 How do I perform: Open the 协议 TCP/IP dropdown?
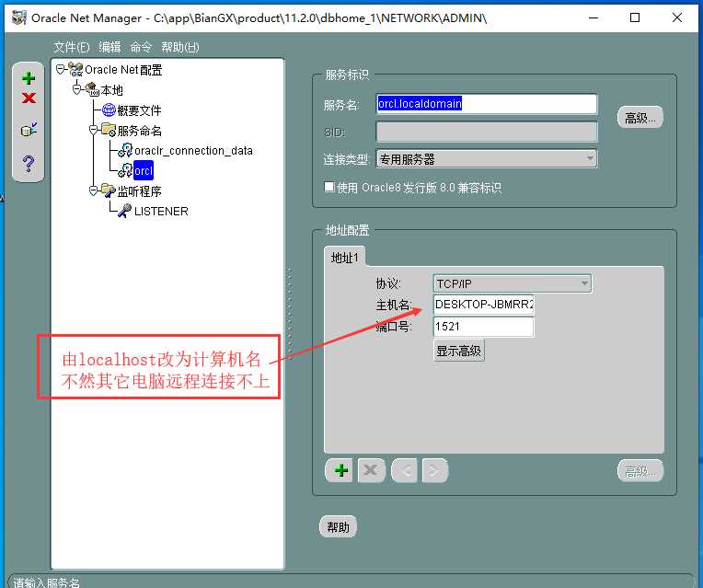pyautogui.click(x=513, y=283)
